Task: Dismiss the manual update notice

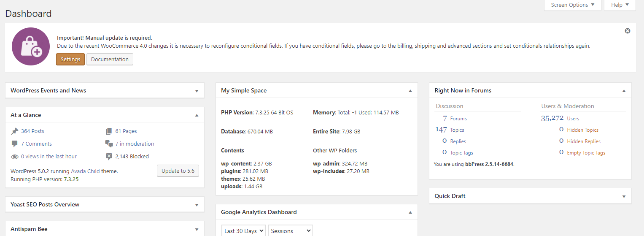Action: tap(628, 31)
